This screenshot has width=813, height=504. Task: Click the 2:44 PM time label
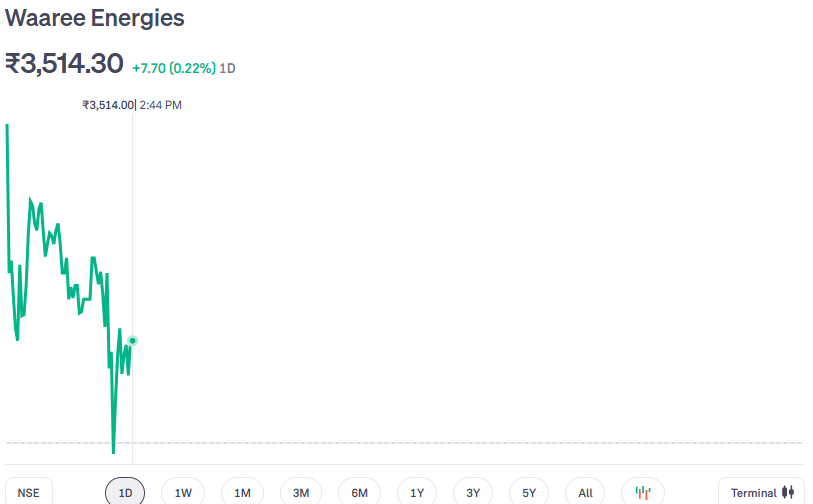tap(161, 105)
